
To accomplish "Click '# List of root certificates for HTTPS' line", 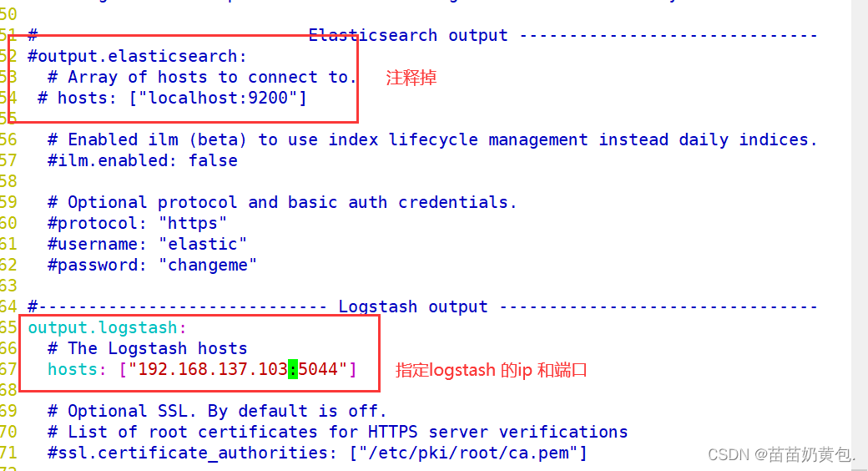I will [x=338, y=432].
